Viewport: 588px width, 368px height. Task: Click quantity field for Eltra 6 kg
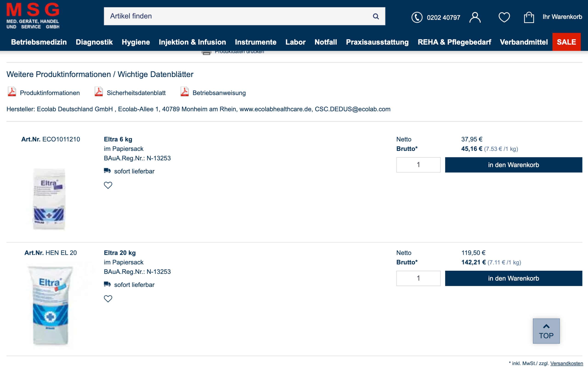[418, 165]
